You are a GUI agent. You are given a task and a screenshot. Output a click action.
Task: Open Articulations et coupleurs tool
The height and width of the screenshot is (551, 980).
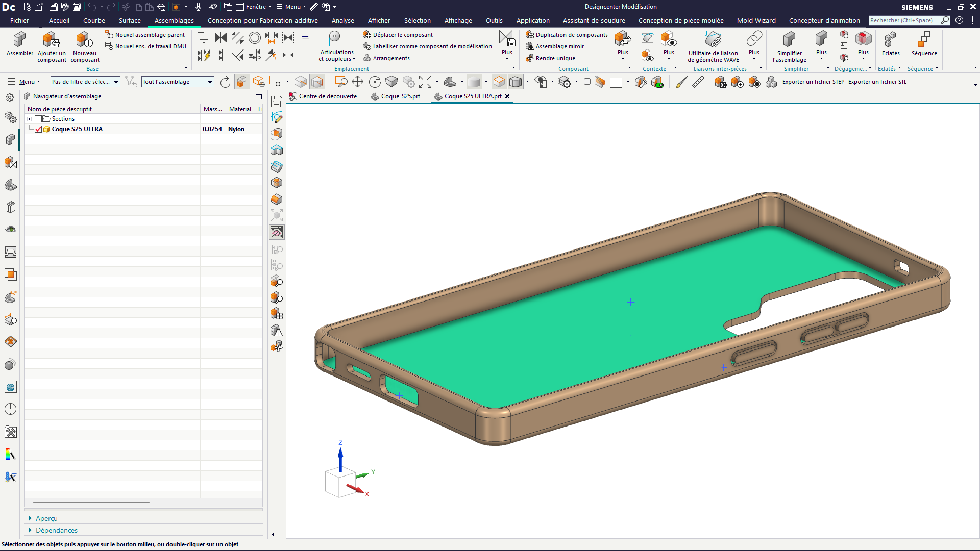(336, 46)
